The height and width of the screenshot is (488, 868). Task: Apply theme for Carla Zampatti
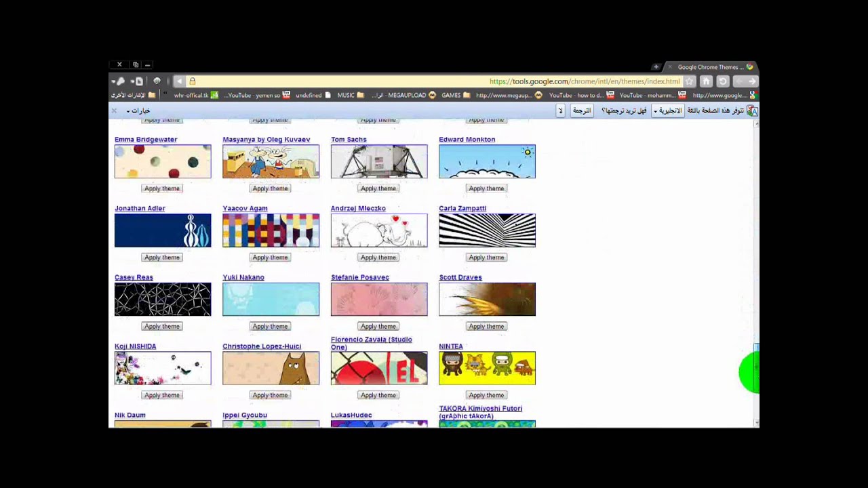pyautogui.click(x=486, y=258)
